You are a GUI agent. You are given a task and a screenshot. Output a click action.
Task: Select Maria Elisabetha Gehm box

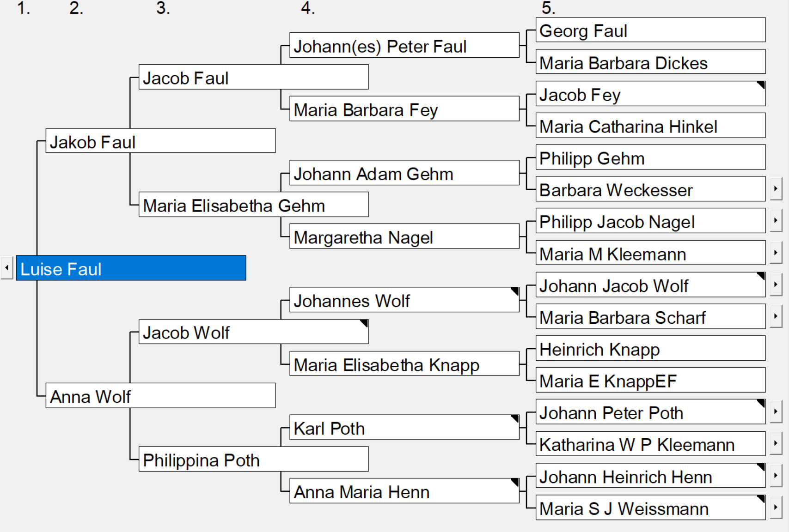point(254,205)
